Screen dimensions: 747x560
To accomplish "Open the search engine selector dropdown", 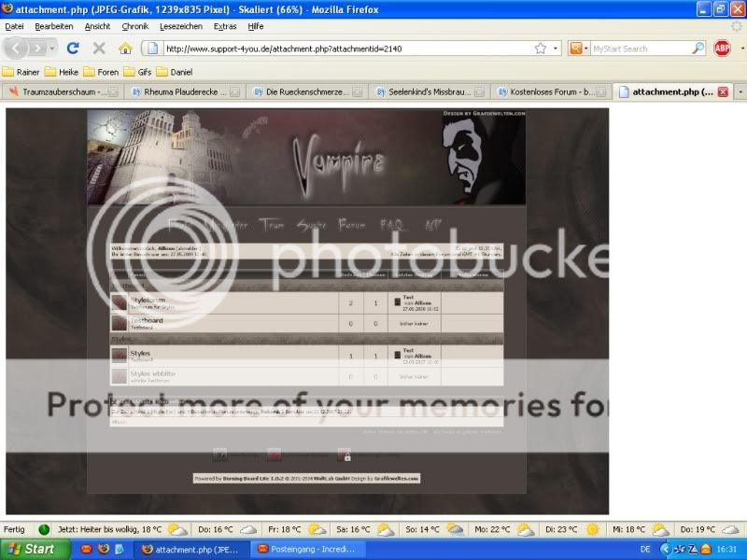I will point(579,49).
